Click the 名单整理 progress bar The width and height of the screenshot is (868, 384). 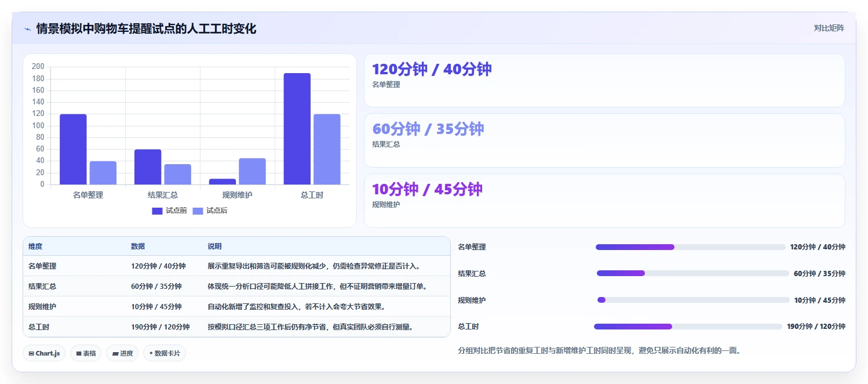(691, 247)
